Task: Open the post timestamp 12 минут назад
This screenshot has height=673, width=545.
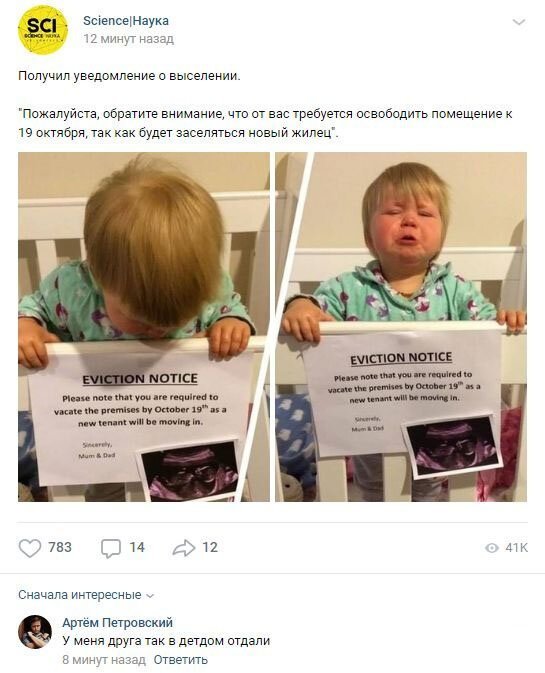Action: [129, 39]
